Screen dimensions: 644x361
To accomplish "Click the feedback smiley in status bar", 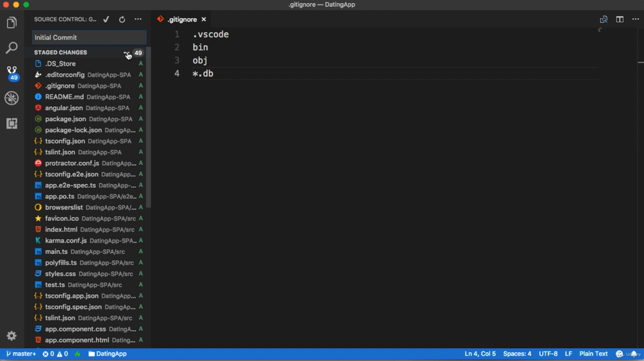I will [x=620, y=354].
